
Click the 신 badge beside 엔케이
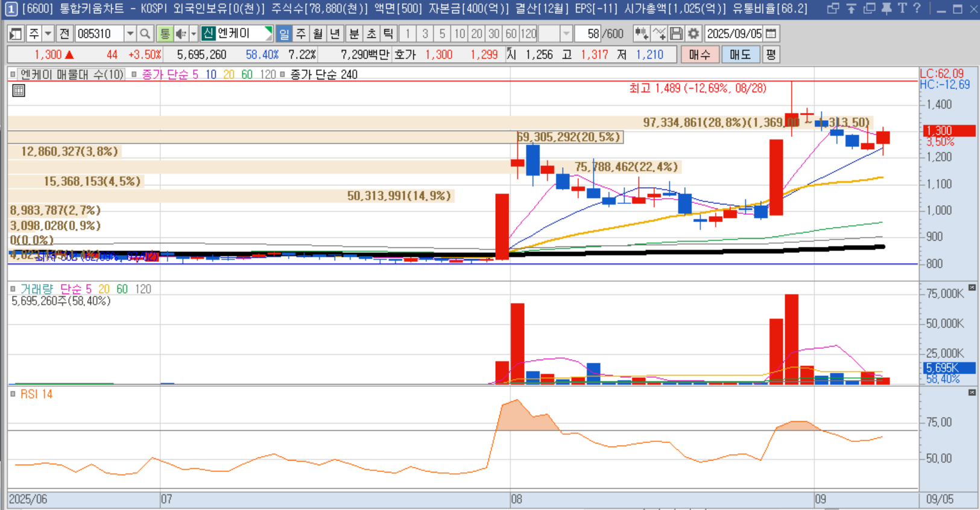[209, 33]
